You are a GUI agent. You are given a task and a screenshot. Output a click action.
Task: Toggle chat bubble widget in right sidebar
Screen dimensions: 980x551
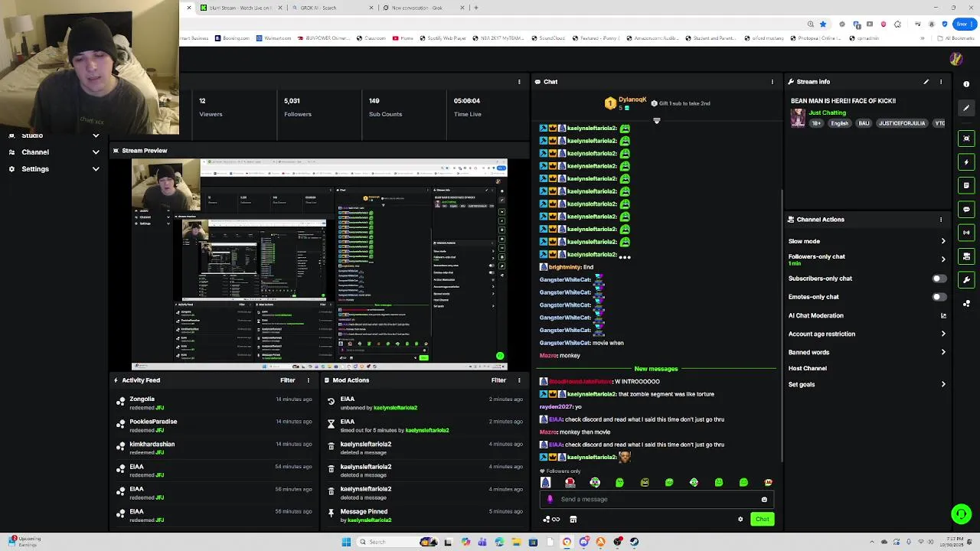[x=966, y=209]
